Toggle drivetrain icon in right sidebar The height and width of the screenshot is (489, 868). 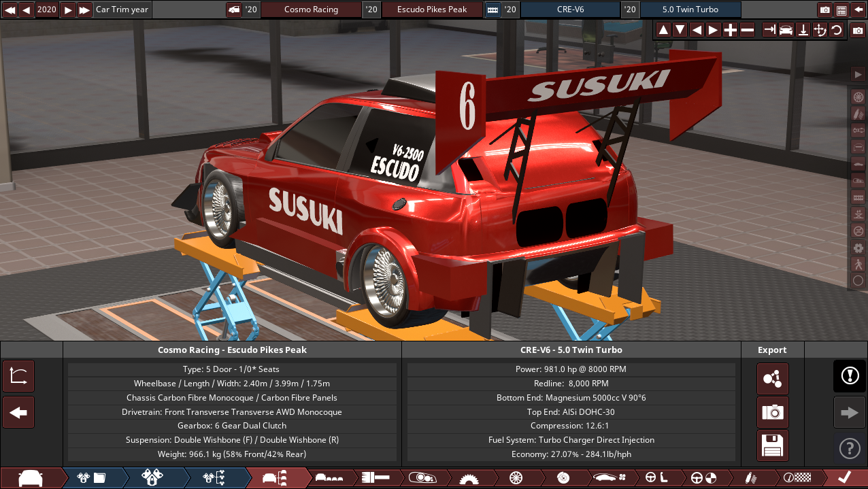[x=858, y=130]
